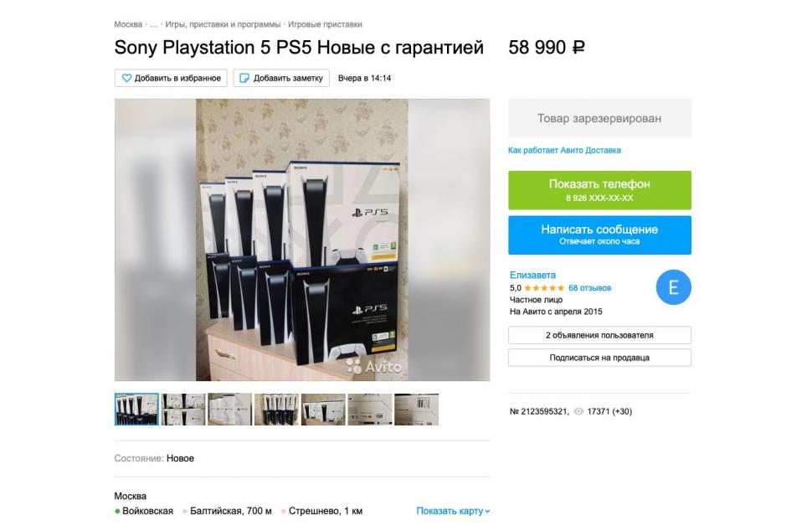
Task: View 2 объявления пользователя
Action: [x=599, y=335]
